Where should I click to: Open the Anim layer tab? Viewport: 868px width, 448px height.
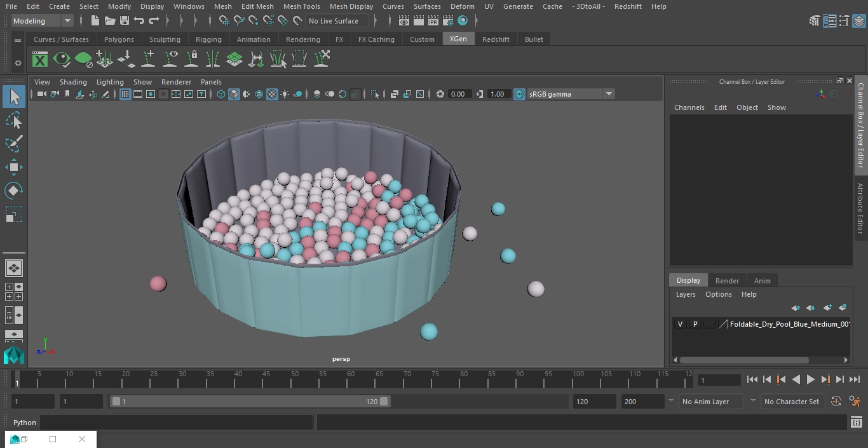coord(762,281)
